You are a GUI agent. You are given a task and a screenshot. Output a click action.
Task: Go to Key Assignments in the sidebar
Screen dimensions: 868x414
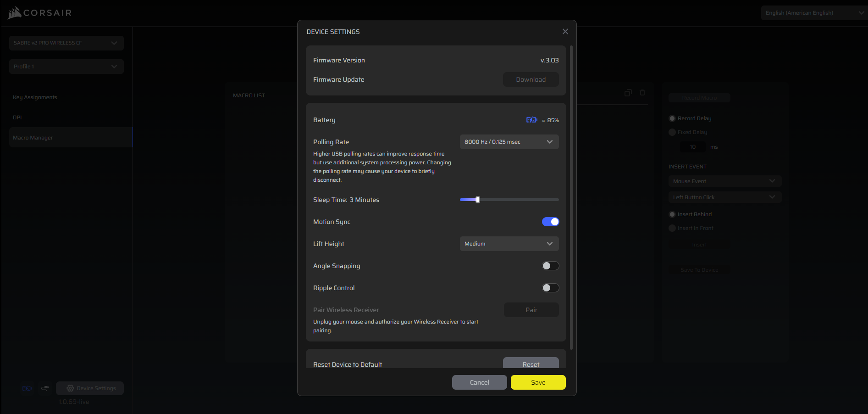coord(35,97)
